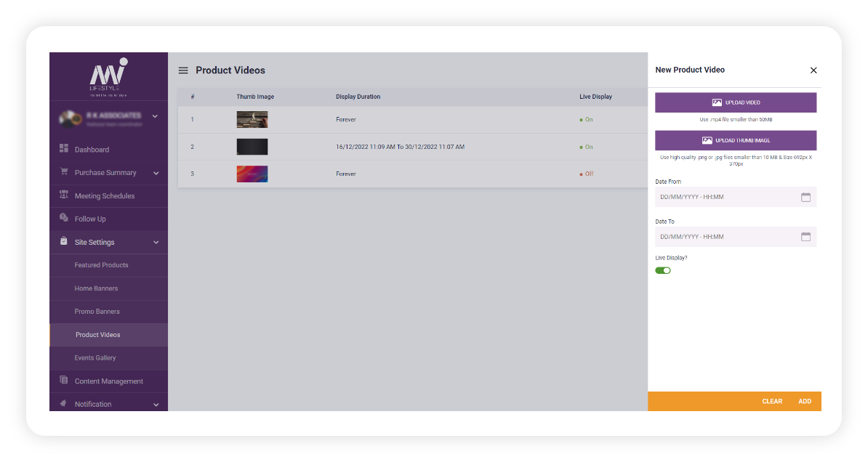Select the Content Management icon

63,381
